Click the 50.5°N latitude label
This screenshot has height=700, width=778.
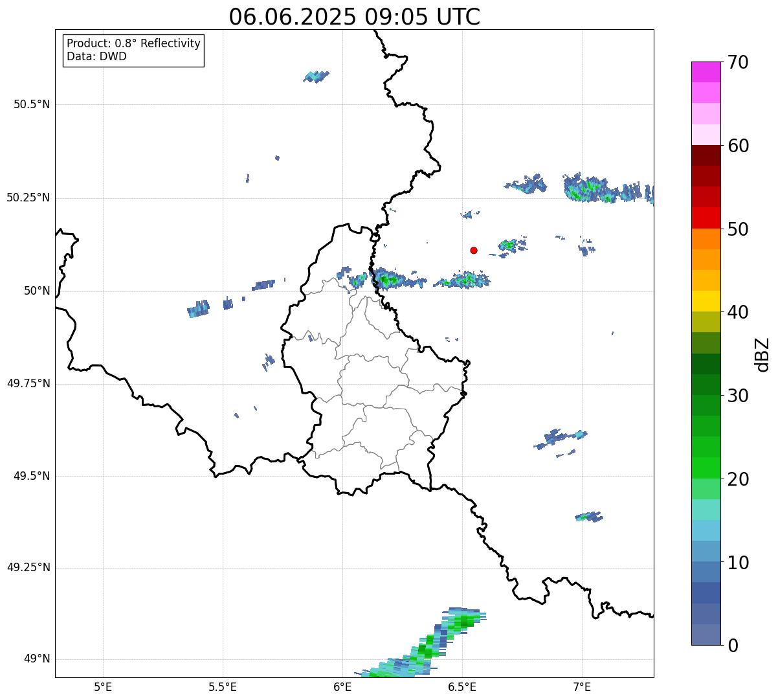[x=32, y=104]
